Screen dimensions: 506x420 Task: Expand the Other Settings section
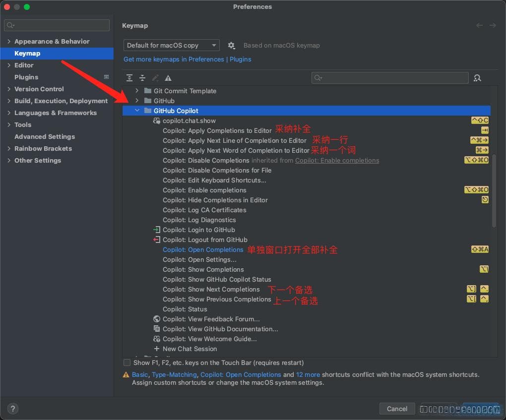[x=9, y=160]
